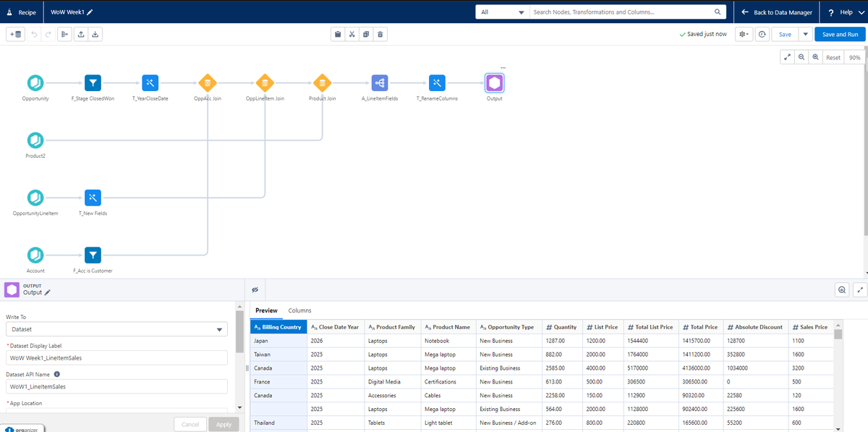Click the Cut scissors icon

[352, 34]
